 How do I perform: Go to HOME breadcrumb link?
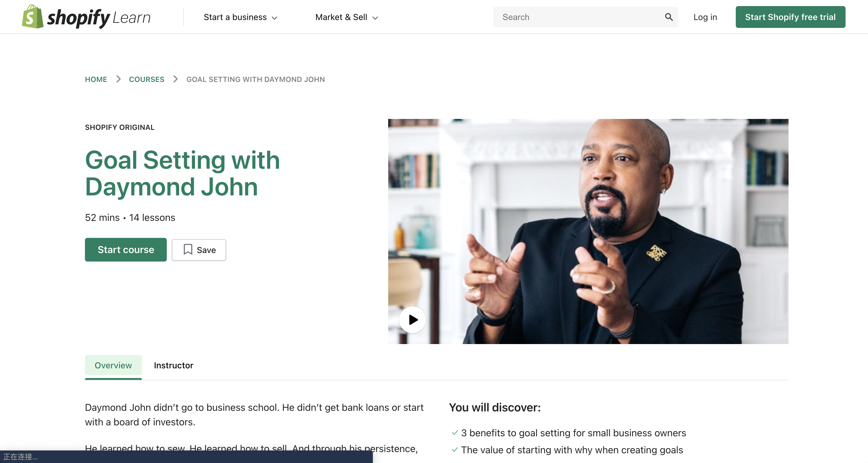[x=96, y=79]
